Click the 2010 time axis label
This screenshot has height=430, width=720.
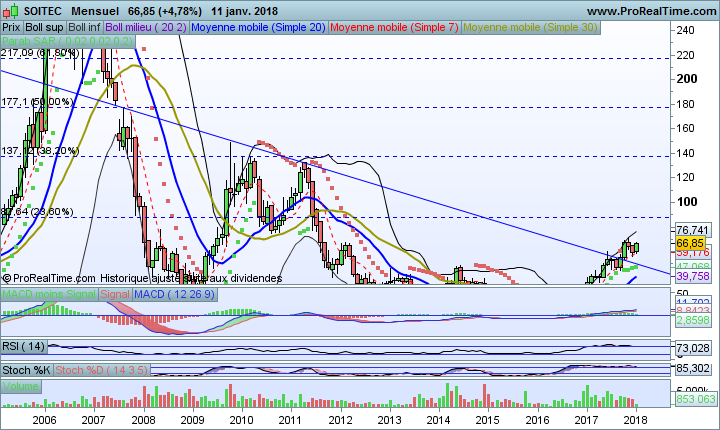click(x=241, y=420)
